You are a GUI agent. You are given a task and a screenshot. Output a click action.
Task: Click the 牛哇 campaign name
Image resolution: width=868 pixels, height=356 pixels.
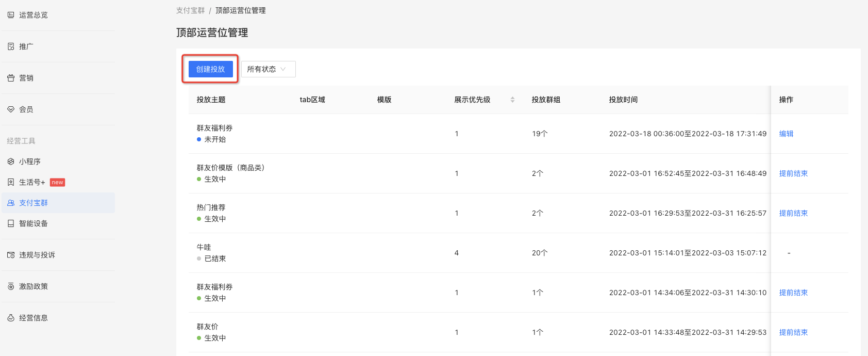(204, 247)
